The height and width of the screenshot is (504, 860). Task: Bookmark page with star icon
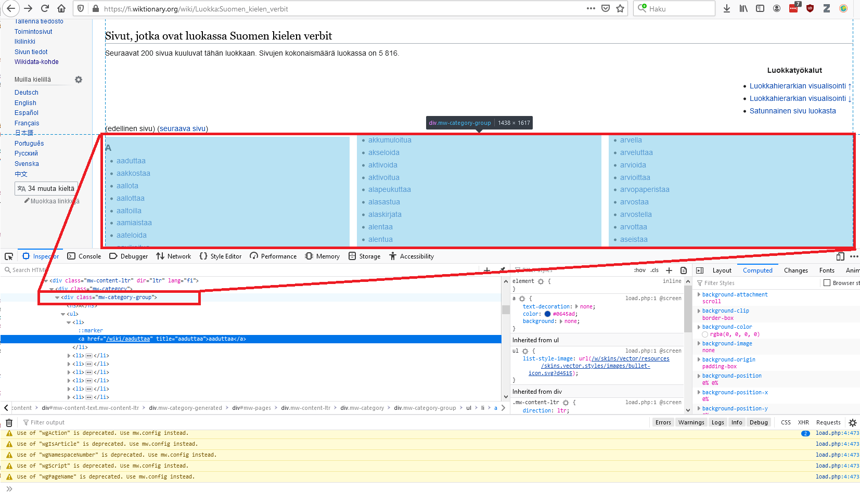pos(620,9)
